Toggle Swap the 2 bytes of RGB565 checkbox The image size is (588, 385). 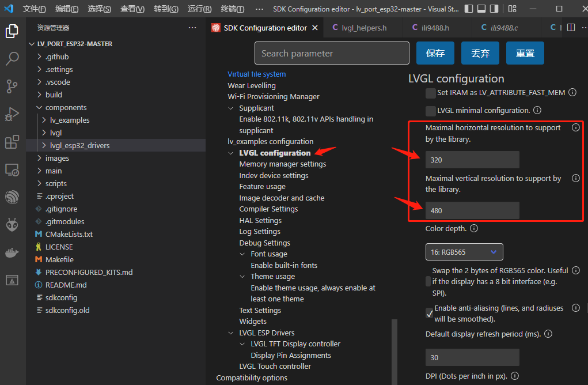(428, 281)
